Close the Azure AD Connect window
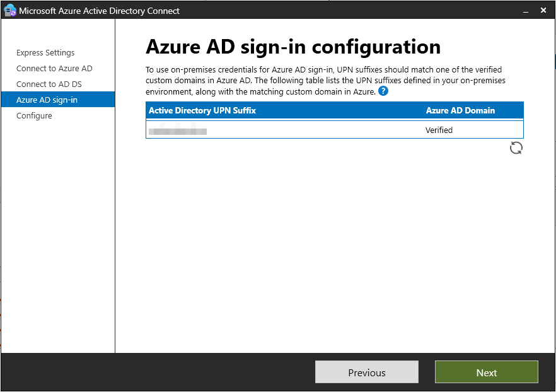Image resolution: width=556 pixels, height=392 pixels. pos(543,11)
